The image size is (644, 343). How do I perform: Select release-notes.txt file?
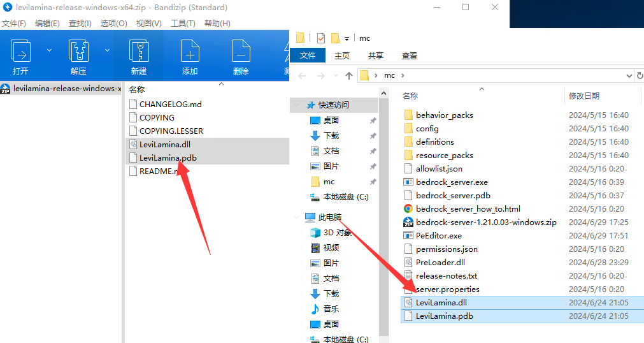[447, 276]
